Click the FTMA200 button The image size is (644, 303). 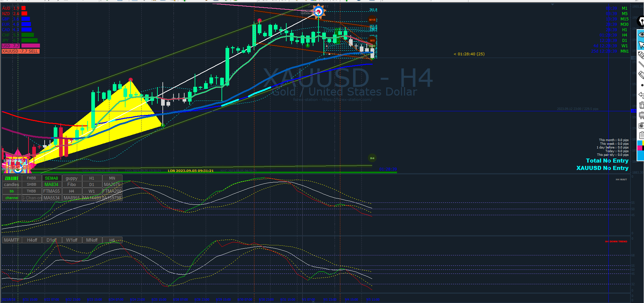112,191
